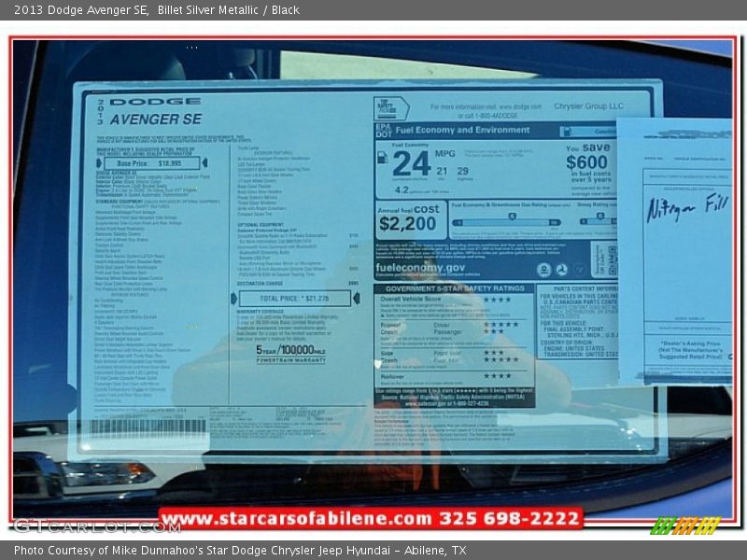Click the '5 Year/100,000 Mile' powertrain warranty logo
The image size is (747, 560).
click(x=290, y=354)
